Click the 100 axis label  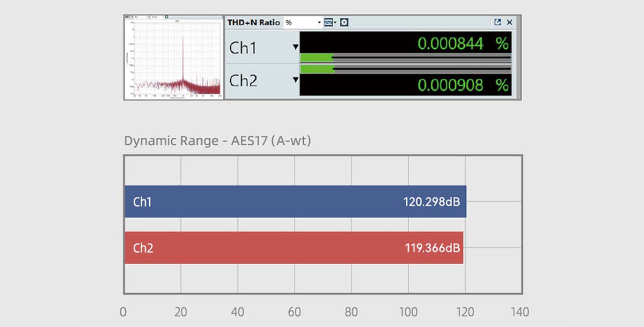(408, 313)
